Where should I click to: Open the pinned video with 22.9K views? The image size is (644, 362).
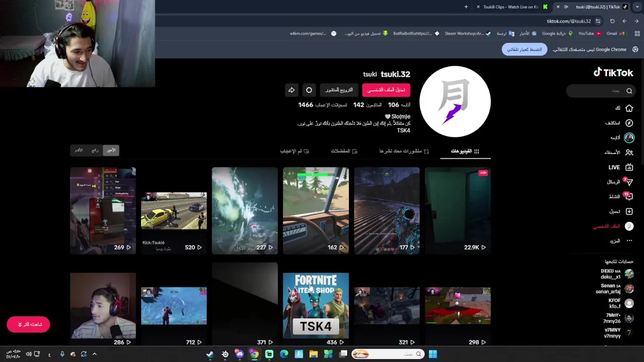point(457,211)
